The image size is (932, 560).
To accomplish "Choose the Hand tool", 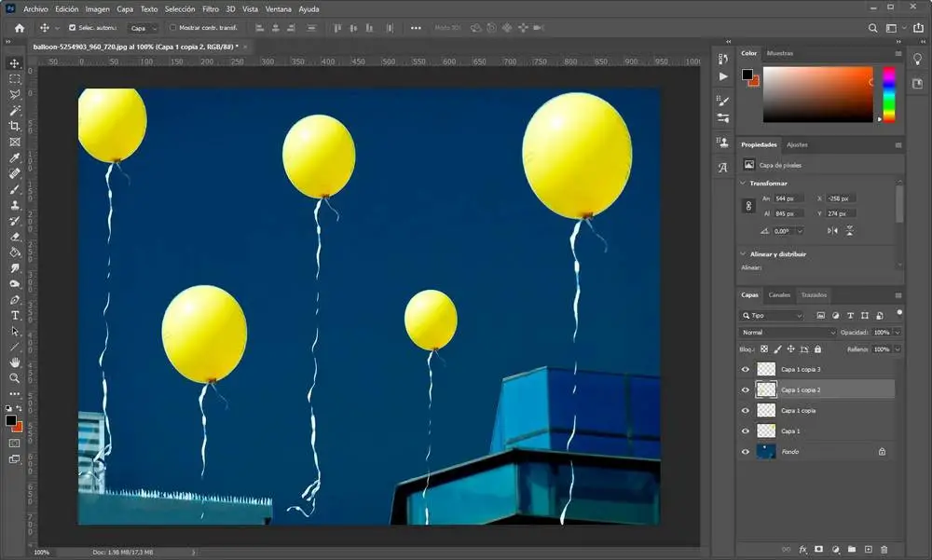I will (15, 362).
